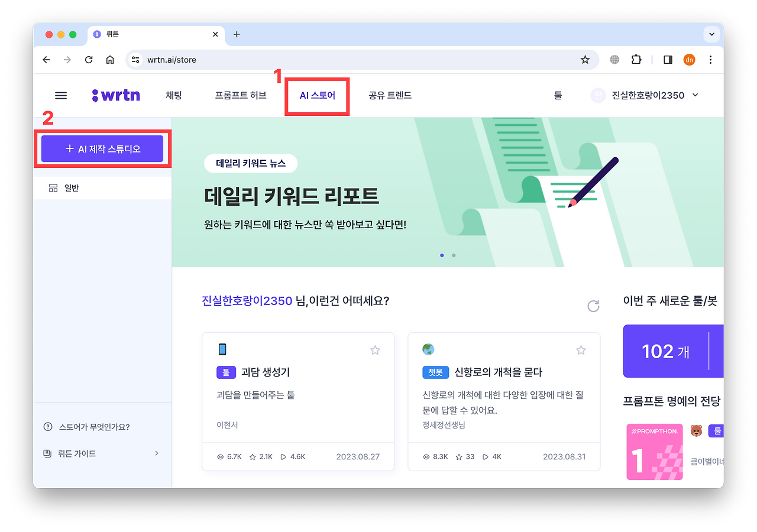Star the 신항로의 개척을 묻다 card
The height and width of the screenshot is (532, 757).
coord(581,350)
